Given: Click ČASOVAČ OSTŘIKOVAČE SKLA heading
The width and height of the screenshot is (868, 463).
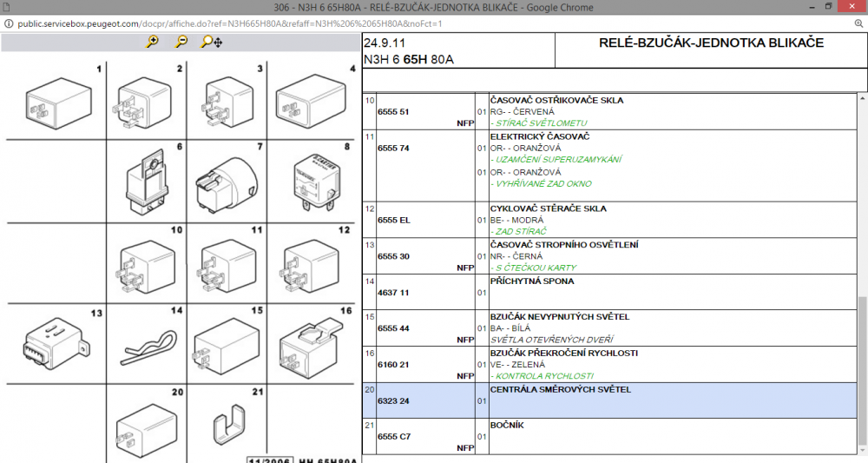Looking at the screenshot, I should pos(556,100).
